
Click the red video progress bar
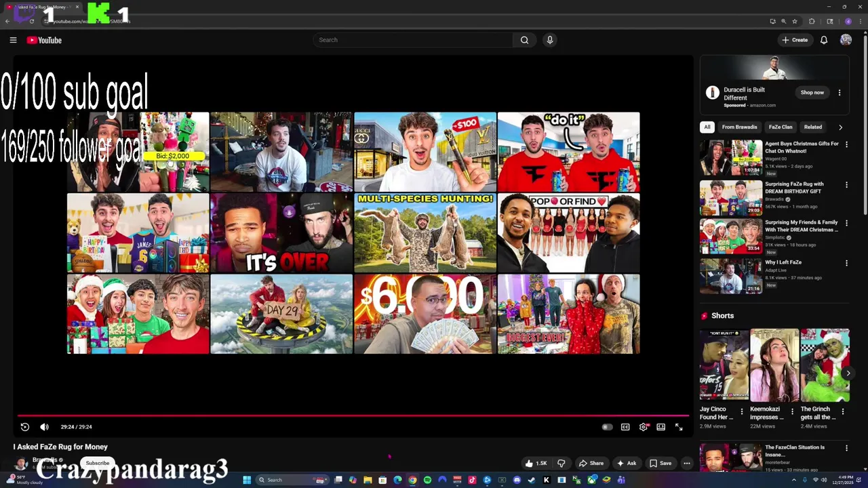click(353, 415)
